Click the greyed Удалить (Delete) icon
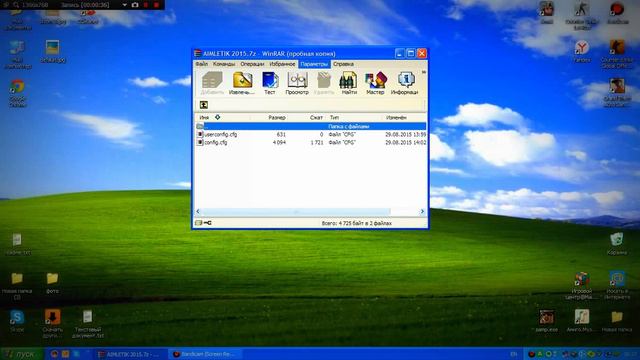640x360 pixels. coord(324,83)
